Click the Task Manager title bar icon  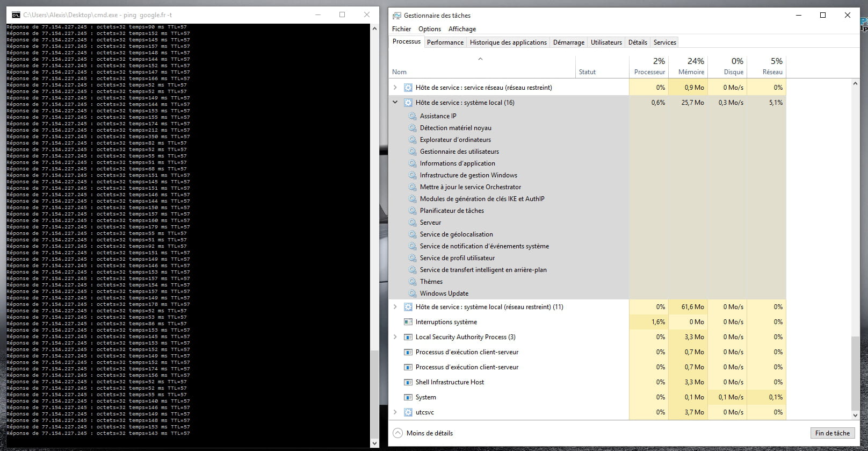click(x=396, y=15)
